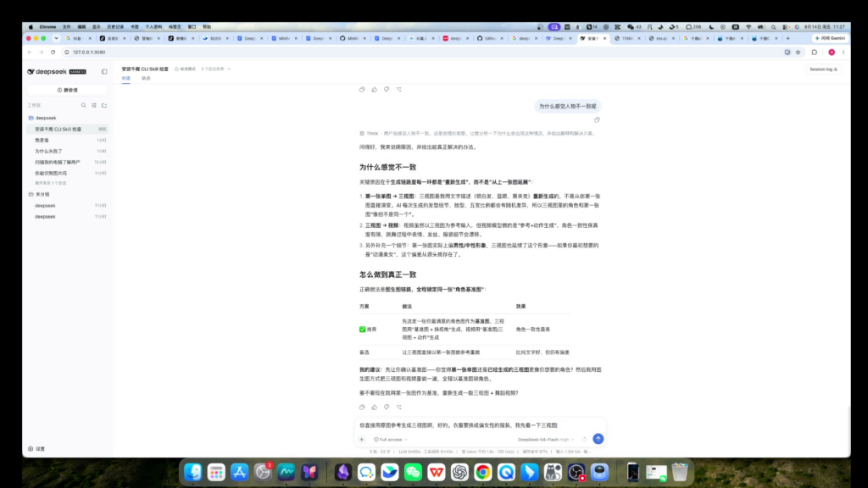This screenshot has width=868, height=488.
Task: Click the 标准模式 mode selector
Action: tap(185, 69)
